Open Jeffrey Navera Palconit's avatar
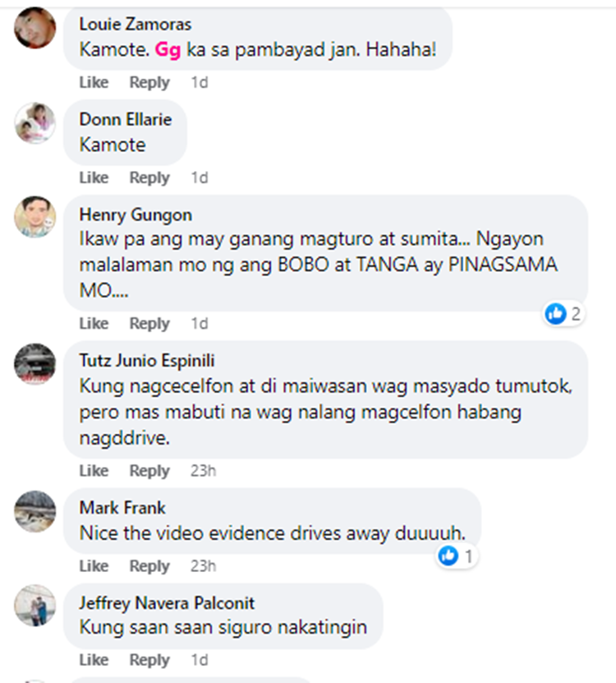 tap(34, 606)
